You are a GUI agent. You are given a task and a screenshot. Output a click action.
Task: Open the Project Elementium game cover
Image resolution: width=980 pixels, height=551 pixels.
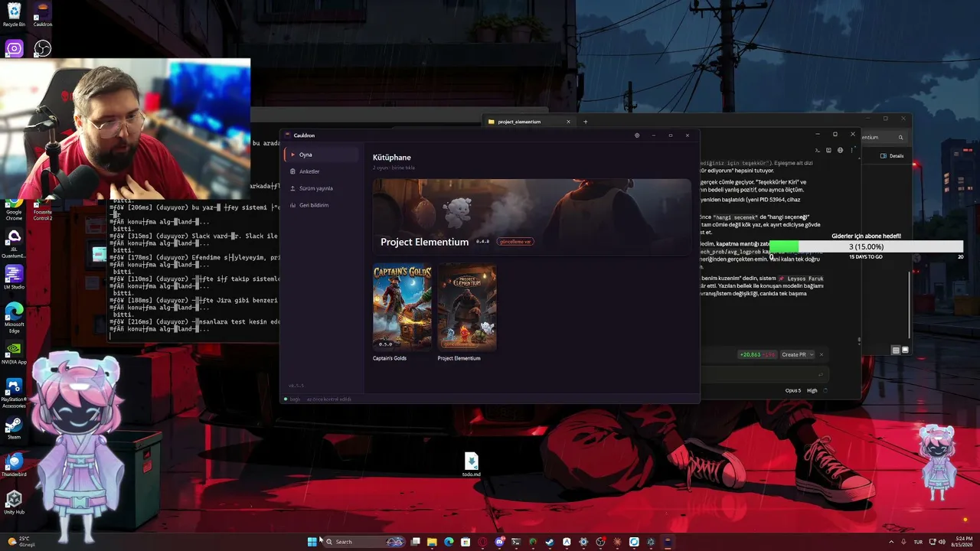point(467,308)
